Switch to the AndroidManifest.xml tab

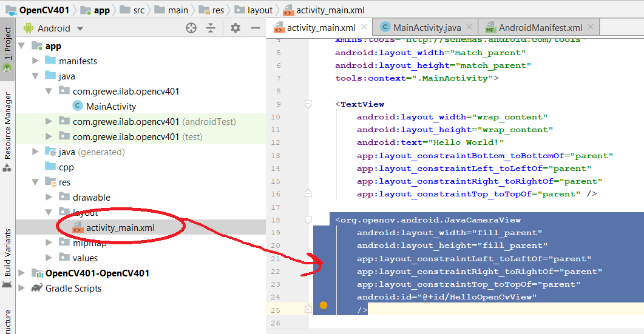coord(540,27)
